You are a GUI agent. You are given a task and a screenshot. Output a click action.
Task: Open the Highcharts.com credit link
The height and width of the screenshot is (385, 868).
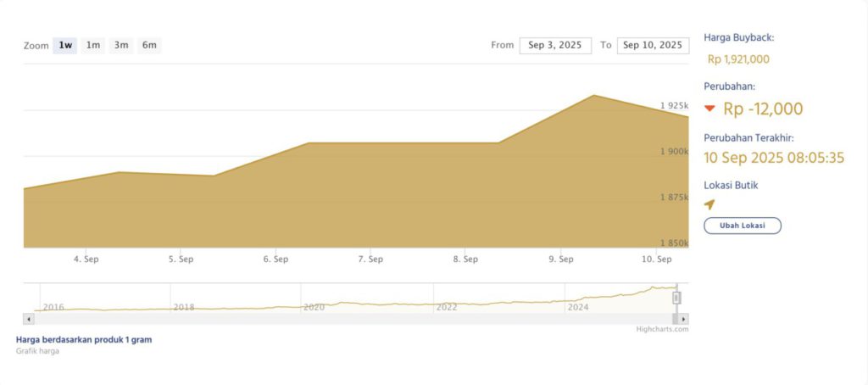pyautogui.click(x=662, y=329)
